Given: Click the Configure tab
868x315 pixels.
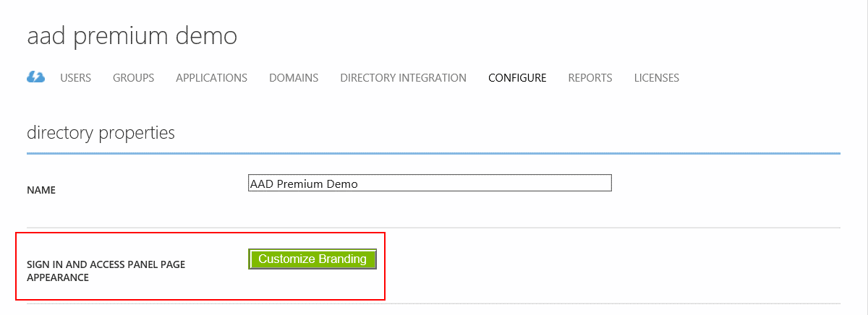Looking at the screenshot, I should (517, 78).
